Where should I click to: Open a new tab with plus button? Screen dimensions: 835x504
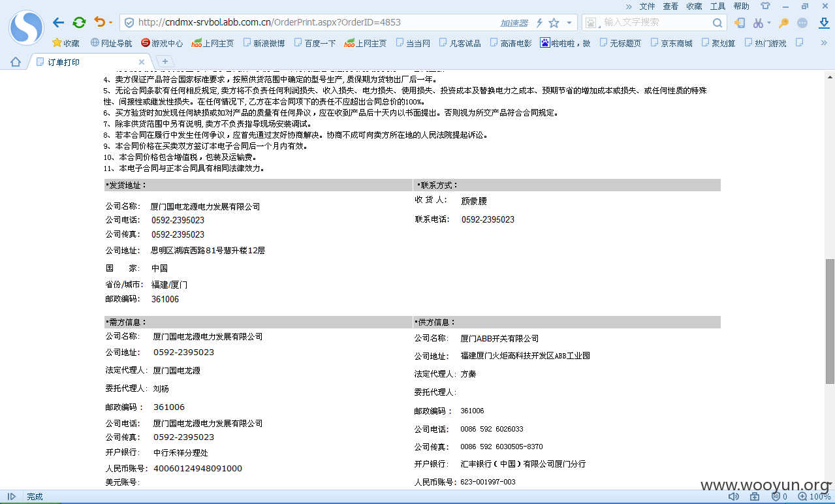(165, 61)
